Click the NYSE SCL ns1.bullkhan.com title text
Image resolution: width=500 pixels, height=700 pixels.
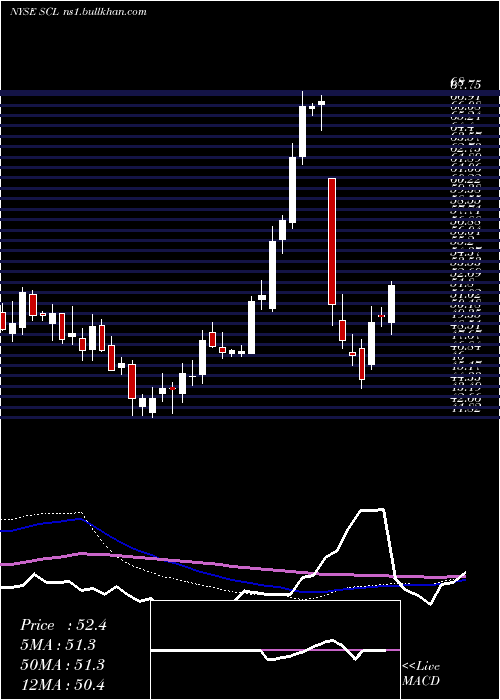[x=78, y=12]
